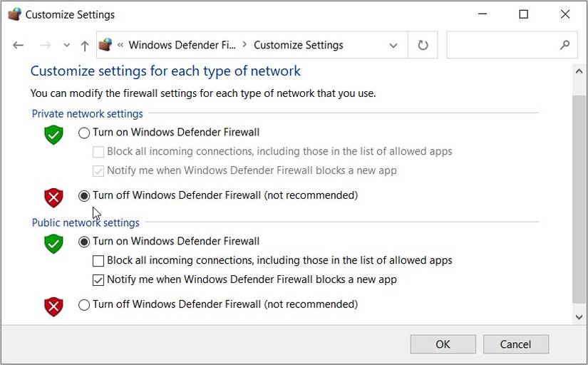This screenshot has height=365, width=588.
Task: Minimize the Customize Settings window
Action: coord(483,14)
